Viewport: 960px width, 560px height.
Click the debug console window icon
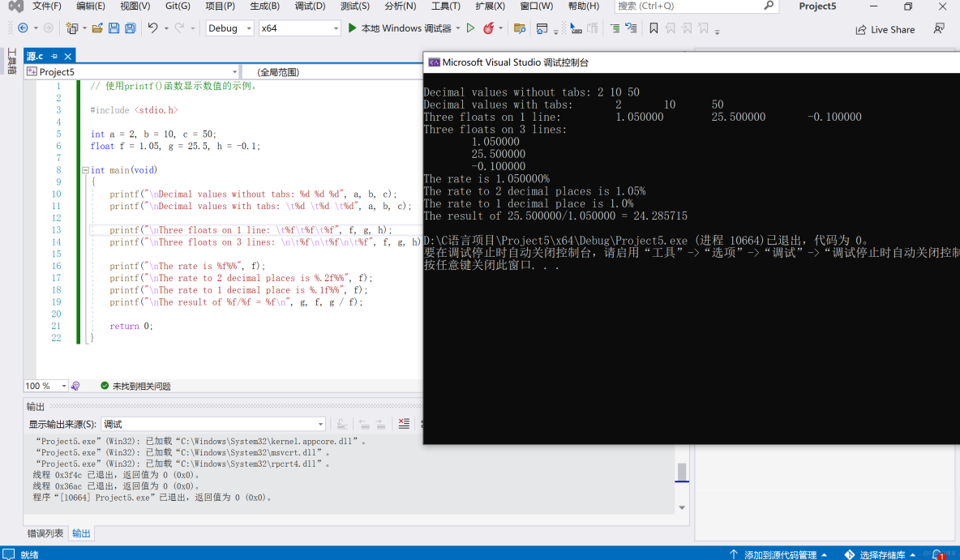click(x=434, y=62)
